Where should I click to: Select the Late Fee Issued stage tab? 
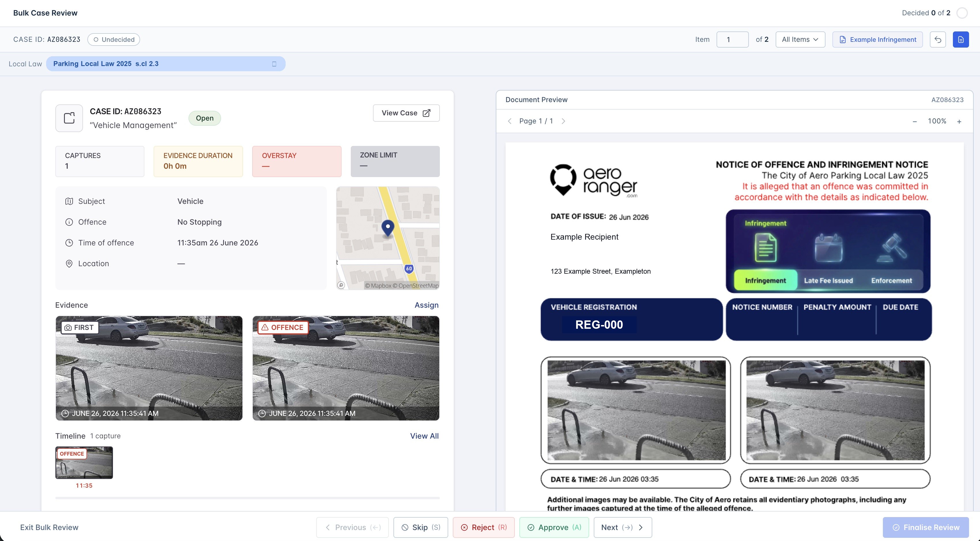click(828, 281)
